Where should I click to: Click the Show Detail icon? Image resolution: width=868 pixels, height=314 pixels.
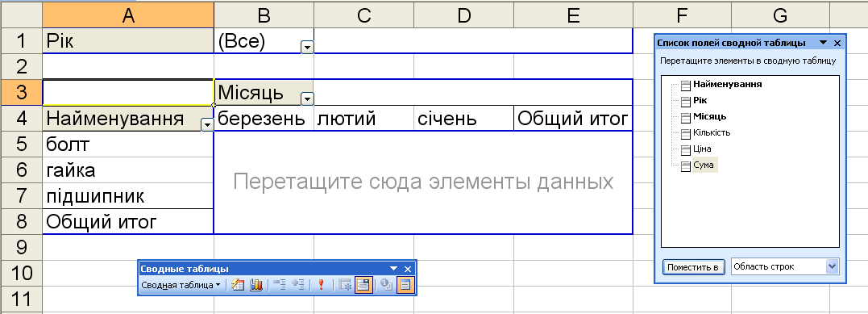point(297,285)
